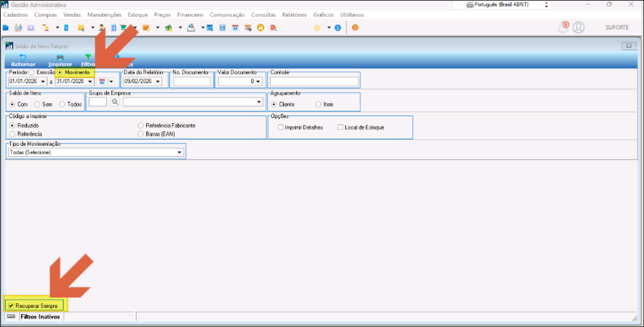The image size is (644, 327).
Task: Open the calculator icon in main toolbar
Action: (222, 28)
